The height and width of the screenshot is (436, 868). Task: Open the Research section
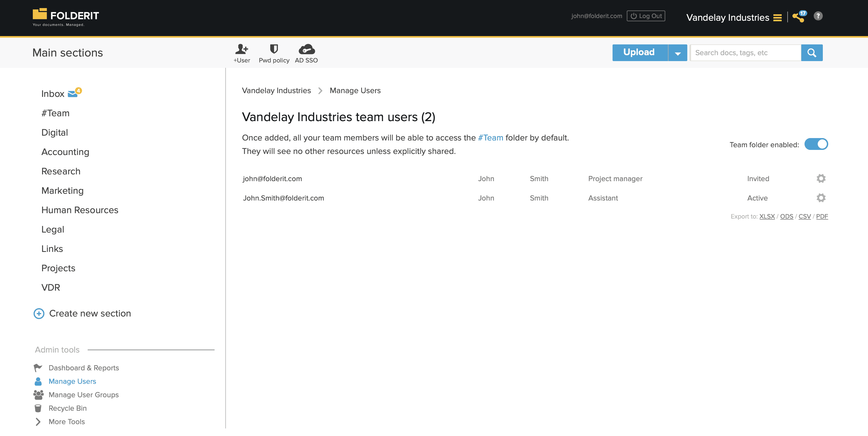pos(61,171)
